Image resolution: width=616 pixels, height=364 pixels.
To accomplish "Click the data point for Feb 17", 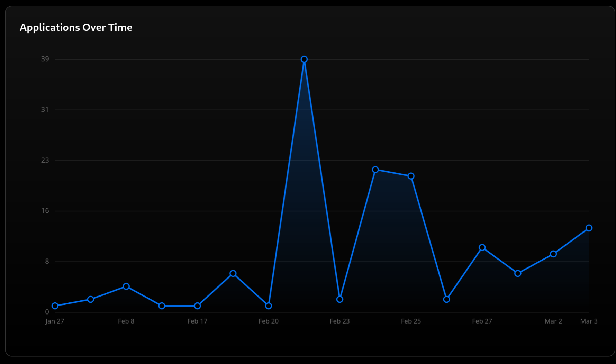I will point(197,306).
